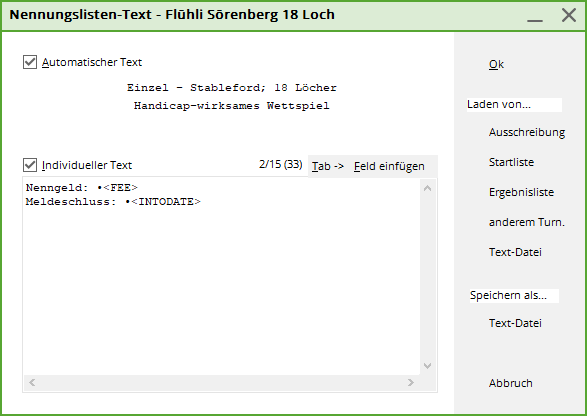The image size is (587, 416).
Task: Uncheck the Automatischer Text checkbox
Action: pyautogui.click(x=30, y=62)
